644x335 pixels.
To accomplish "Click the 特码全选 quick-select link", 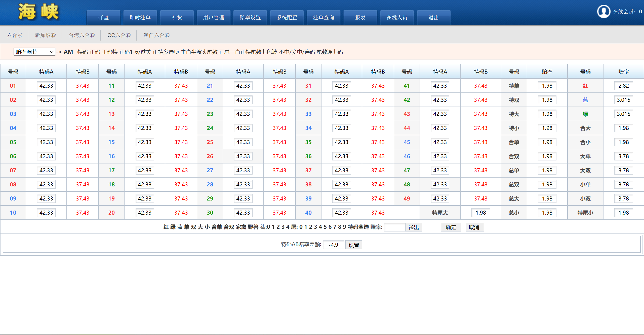I will point(358,227).
